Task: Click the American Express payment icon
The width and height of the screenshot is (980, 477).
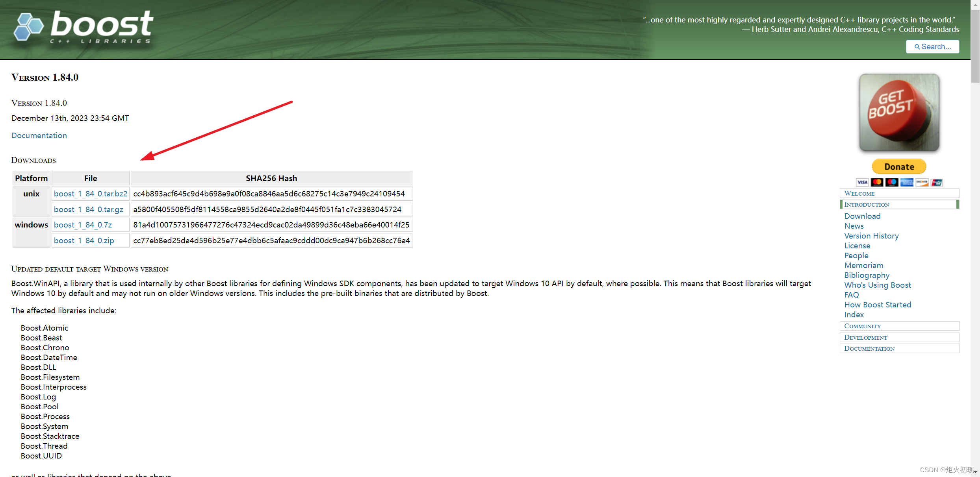Action: coord(908,181)
